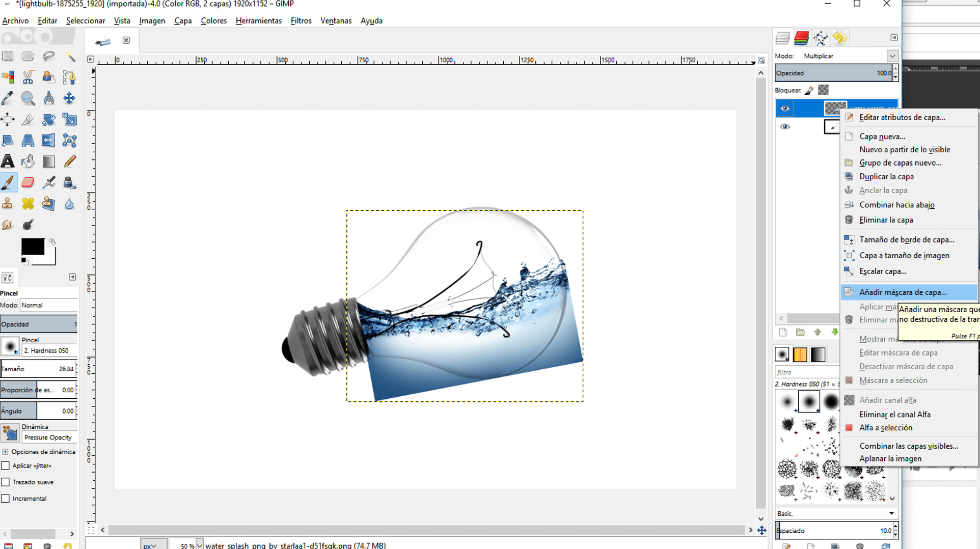Swap foreground and background colors arrow
The width and height of the screenshot is (980, 549).
[52, 242]
